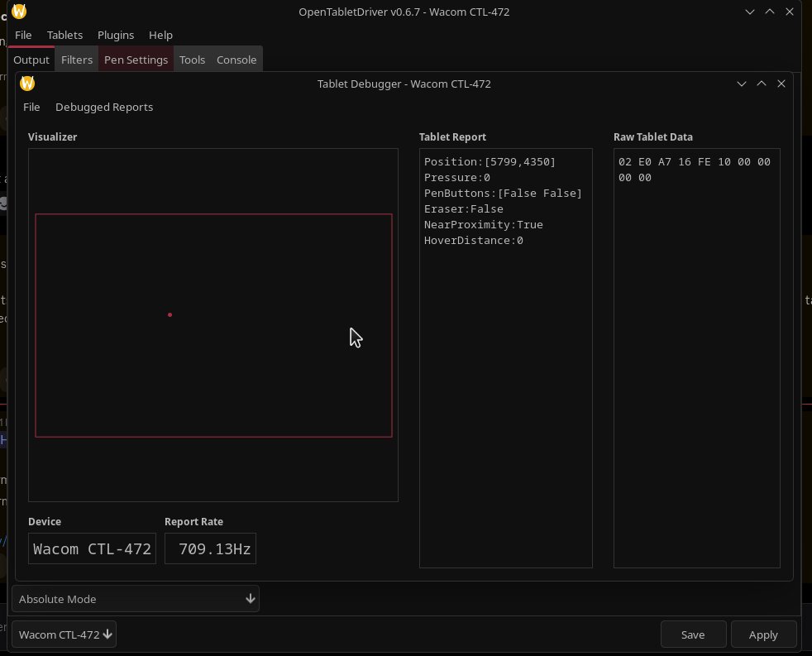Screen dimensions: 812x656
Task: Click the Tablet Debugger window title bar text
Action: (x=404, y=84)
